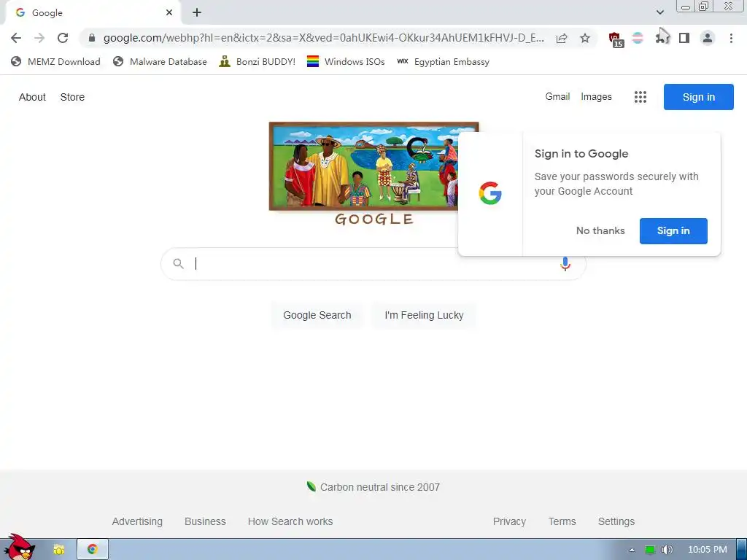This screenshot has height=560, width=747.
Task: Start voice search with the microphone
Action: click(565, 264)
